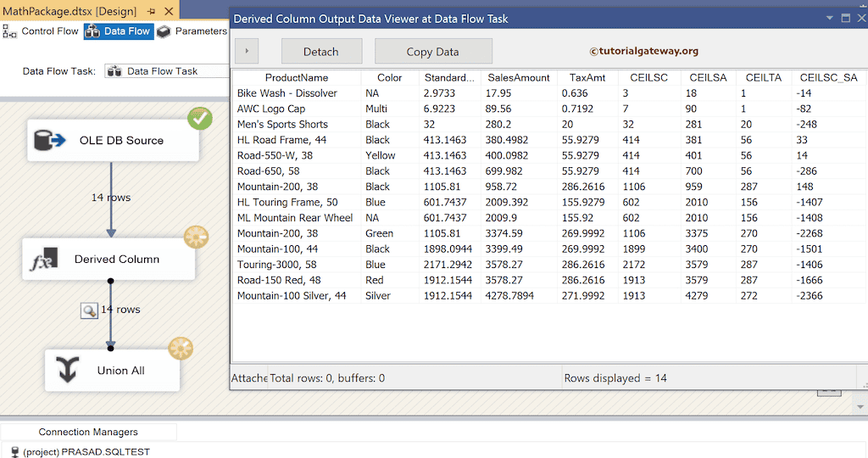This screenshot has height=458, width=868.
Task: Click the TaxAmt column header
Action: point(587,77)
